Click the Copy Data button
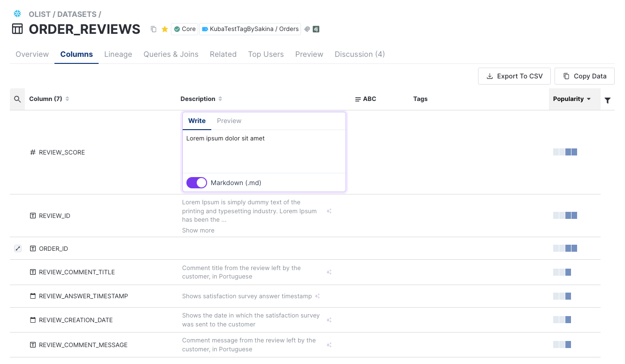The image size is (625, 364). coord(584,76)
